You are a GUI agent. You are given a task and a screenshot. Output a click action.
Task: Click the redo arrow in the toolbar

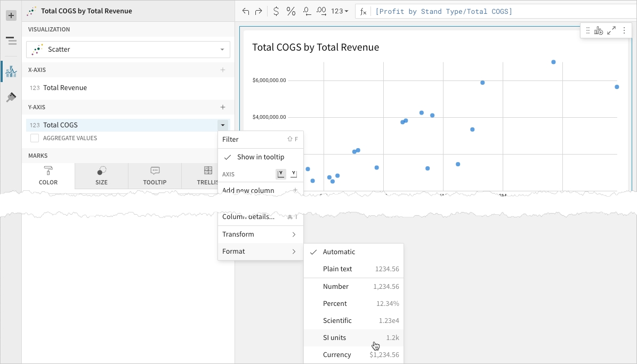[x=259, y=11]
